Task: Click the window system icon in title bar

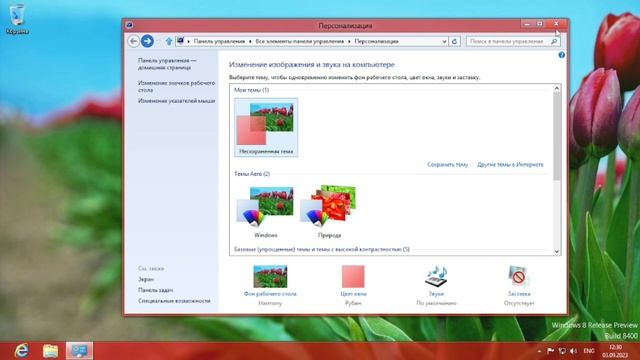Action: (x=129, y=25)
